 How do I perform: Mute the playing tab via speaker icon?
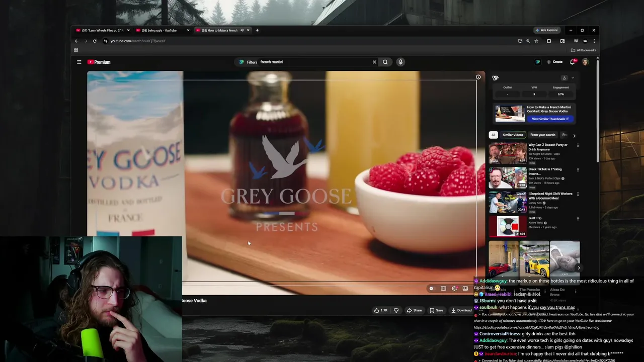pyautogui.click(x=242, y=30)
